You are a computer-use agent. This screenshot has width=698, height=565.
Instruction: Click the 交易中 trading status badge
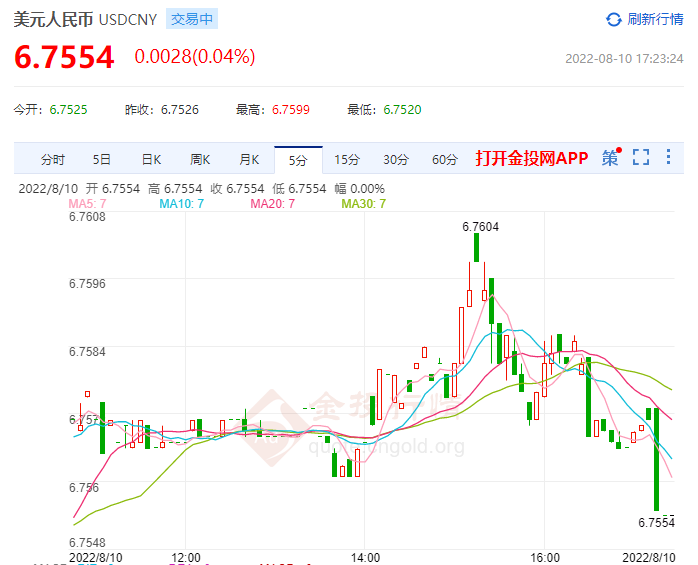193,19
